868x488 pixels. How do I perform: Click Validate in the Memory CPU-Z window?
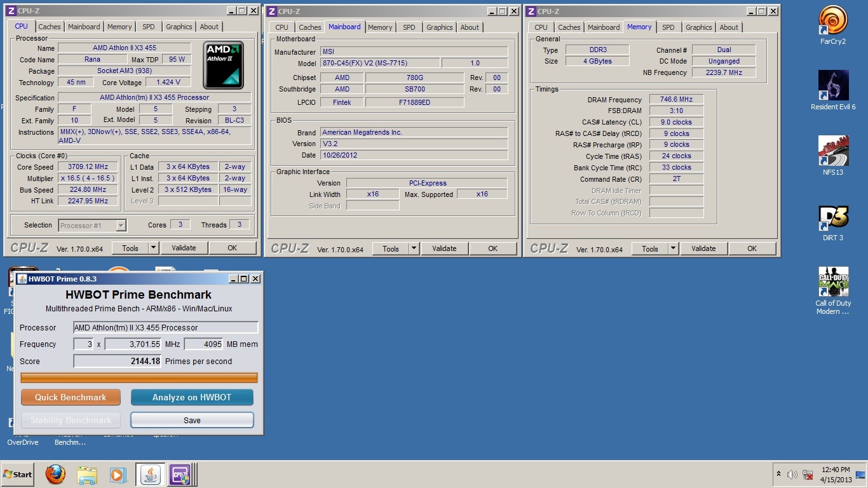click(x=703, y=248)
